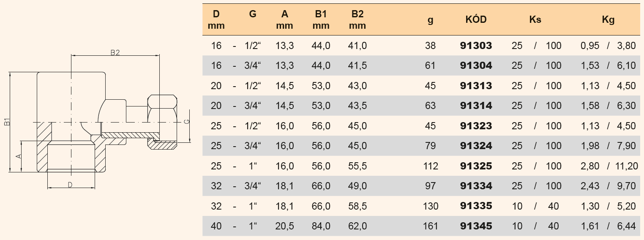Select product code 91334
The image size is (644, 240).
(x=476, y=186)
